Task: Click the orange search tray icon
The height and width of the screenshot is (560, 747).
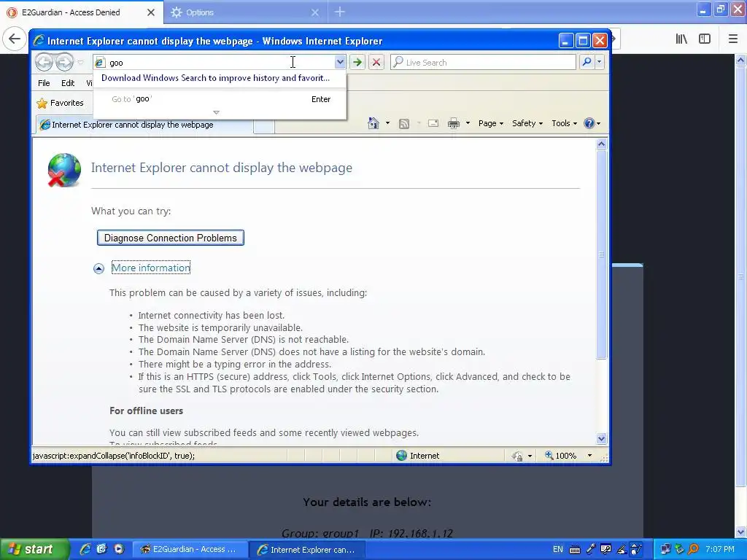Action: [x=693, y=550]
